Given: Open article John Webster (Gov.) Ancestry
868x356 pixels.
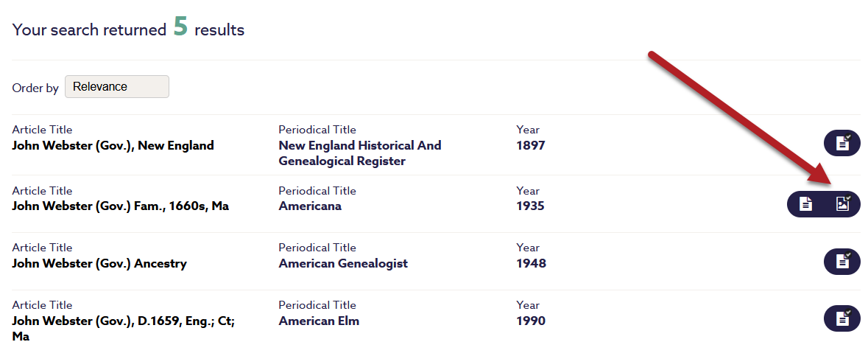Looking at the screenshot, I should coord(99,264).
